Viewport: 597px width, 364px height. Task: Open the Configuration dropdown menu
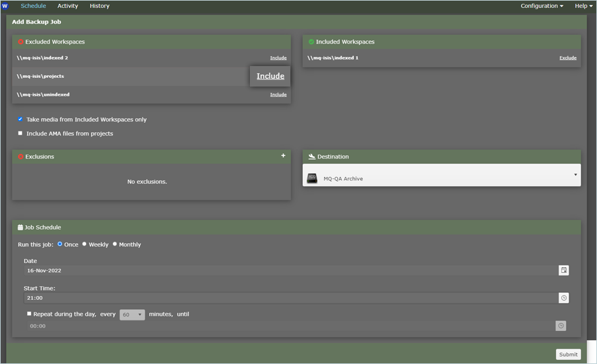pyautogui.click(x=541, y=6)
